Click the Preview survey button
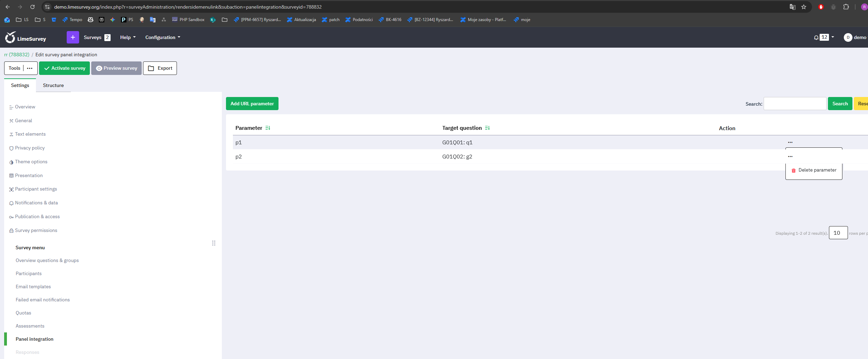Image resolution: width=868 pixels, height=359 pixels. pos(116,68)
